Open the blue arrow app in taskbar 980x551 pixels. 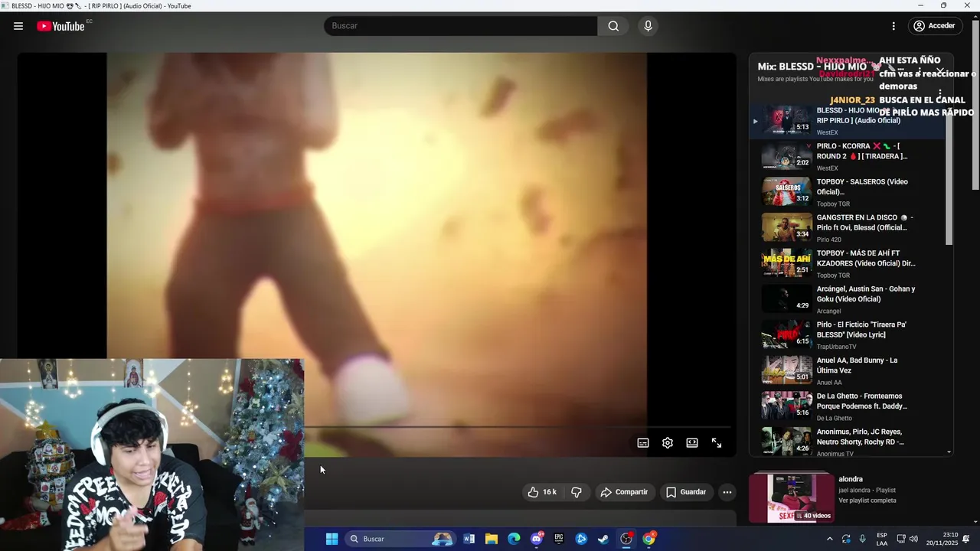pos(581,539)
